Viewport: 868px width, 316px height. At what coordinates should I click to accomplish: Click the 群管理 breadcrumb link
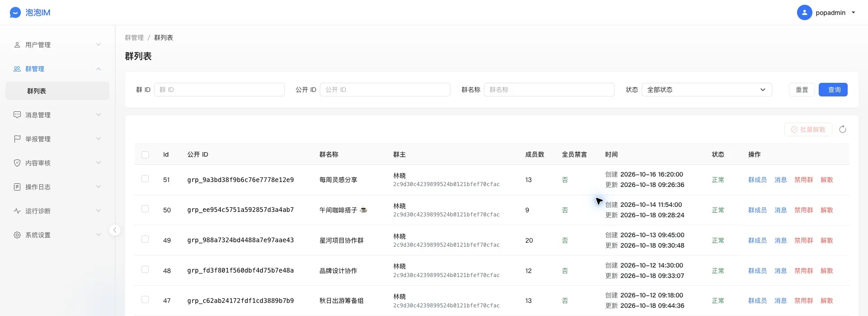coord(134,38)
